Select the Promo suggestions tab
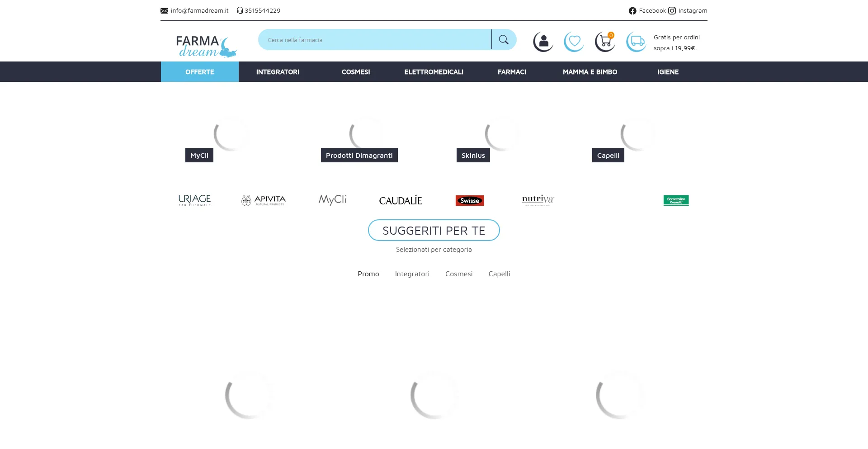This screenshot has height=449, width=868. [368, 274]
